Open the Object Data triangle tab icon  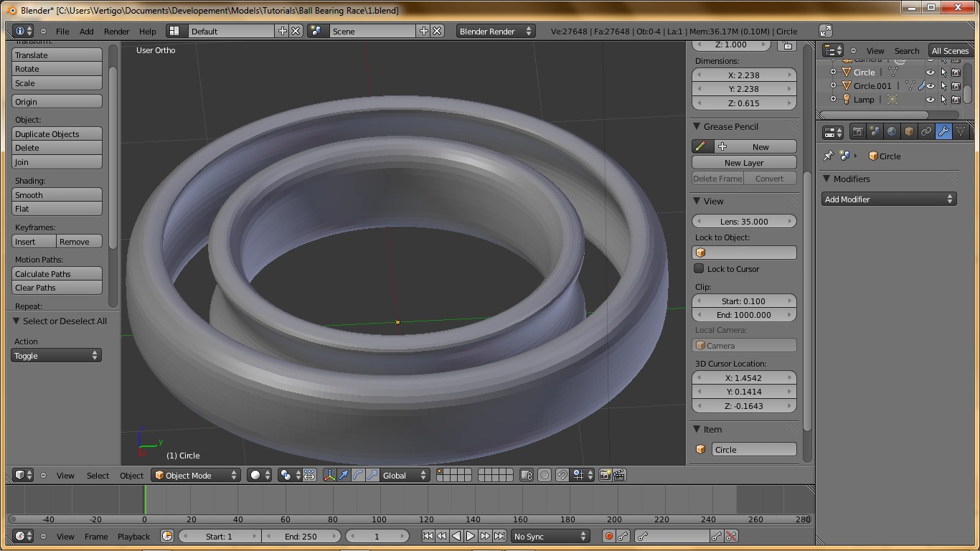point(961,132)
